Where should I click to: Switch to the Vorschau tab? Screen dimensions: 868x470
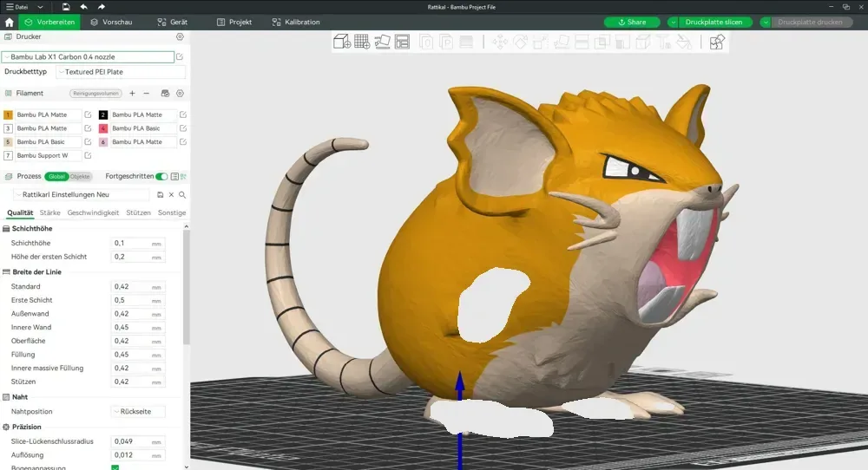[111, 23]
